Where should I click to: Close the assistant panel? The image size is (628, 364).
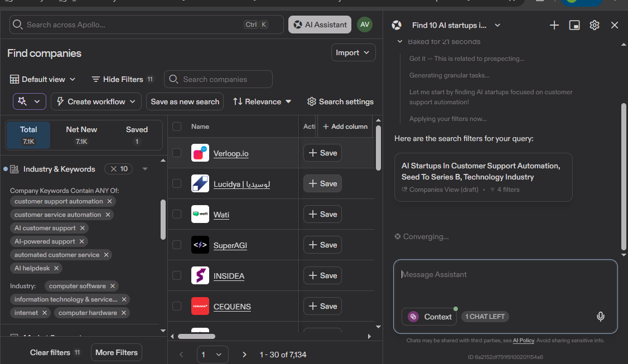tap(615, 25)
